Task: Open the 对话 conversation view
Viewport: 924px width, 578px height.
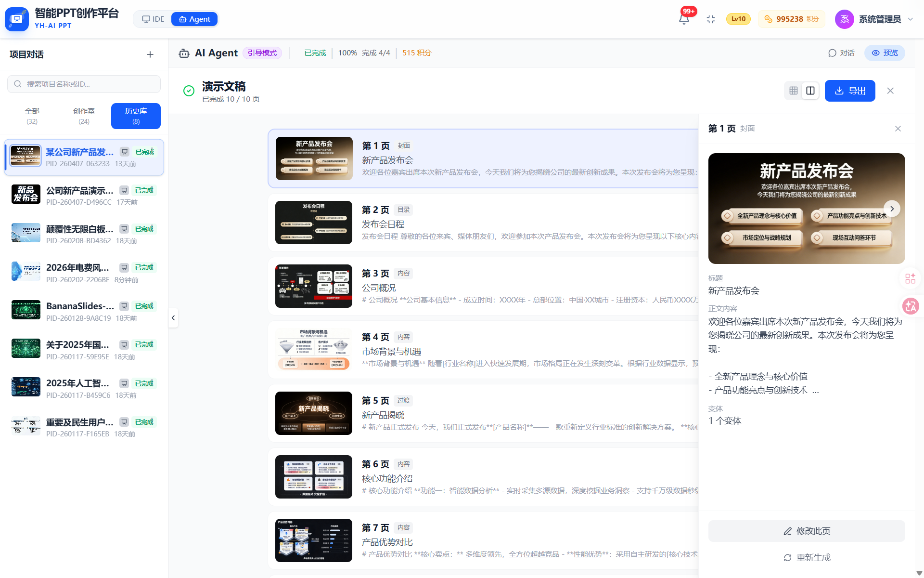Action: [x=841, y=53]
